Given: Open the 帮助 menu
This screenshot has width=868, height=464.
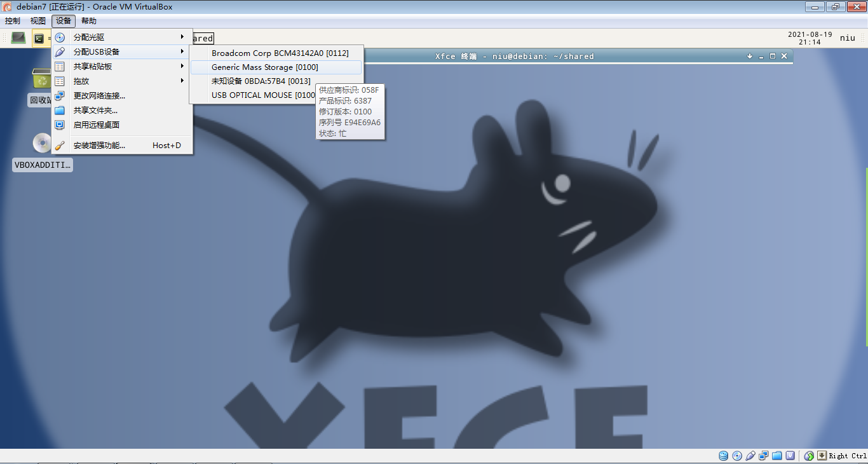Looking at the screenshot, I should tap(89, 21).
